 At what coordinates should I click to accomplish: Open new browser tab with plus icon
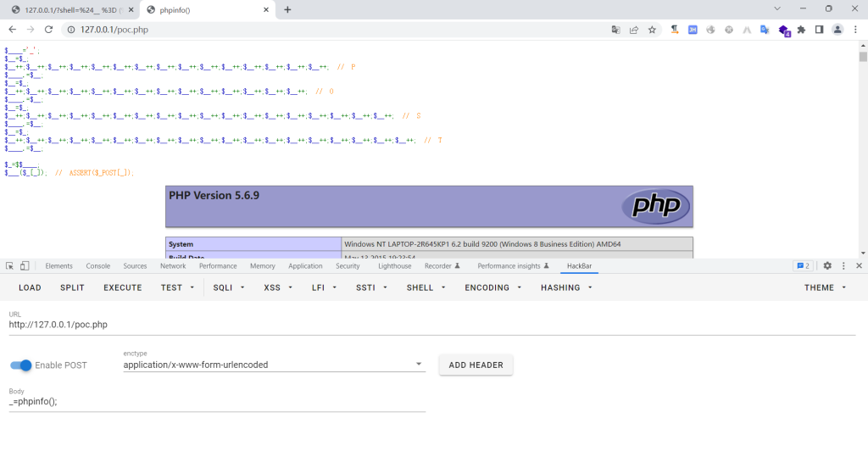coord(287,9)
